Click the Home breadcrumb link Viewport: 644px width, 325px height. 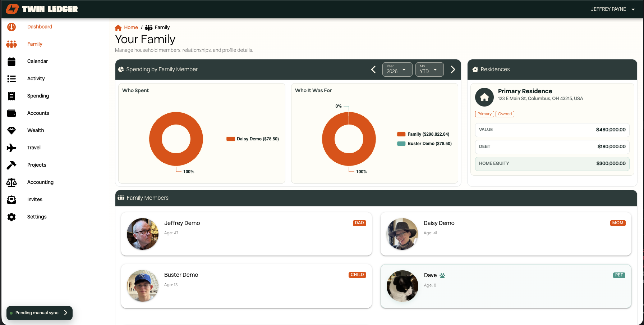tap(131, 27)
